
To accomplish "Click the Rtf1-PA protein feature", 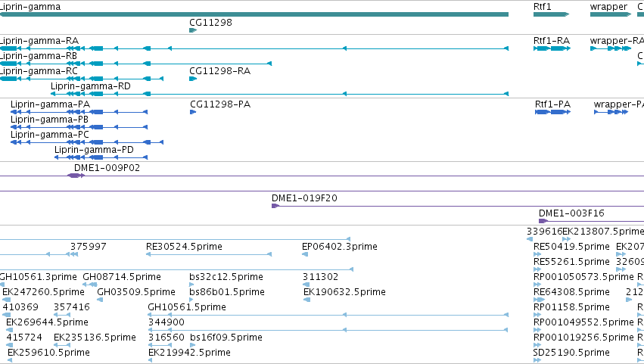I will pos(553,112).
